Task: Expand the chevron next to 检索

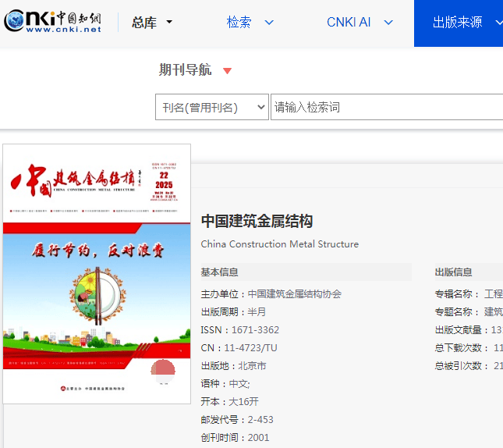Action: [269, 23]
